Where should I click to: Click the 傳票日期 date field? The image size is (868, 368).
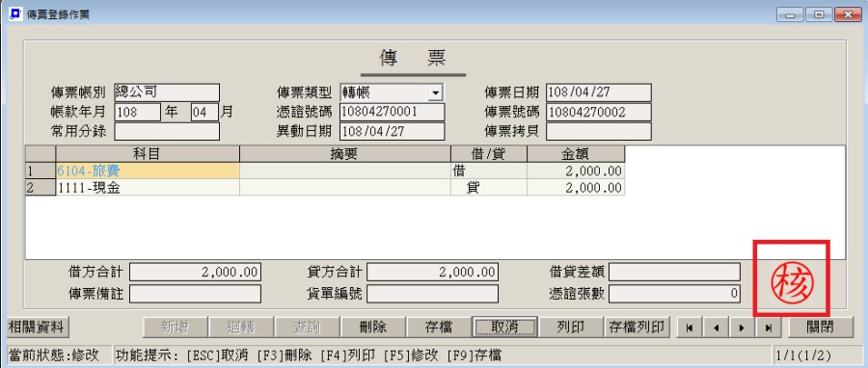[598, 92]
